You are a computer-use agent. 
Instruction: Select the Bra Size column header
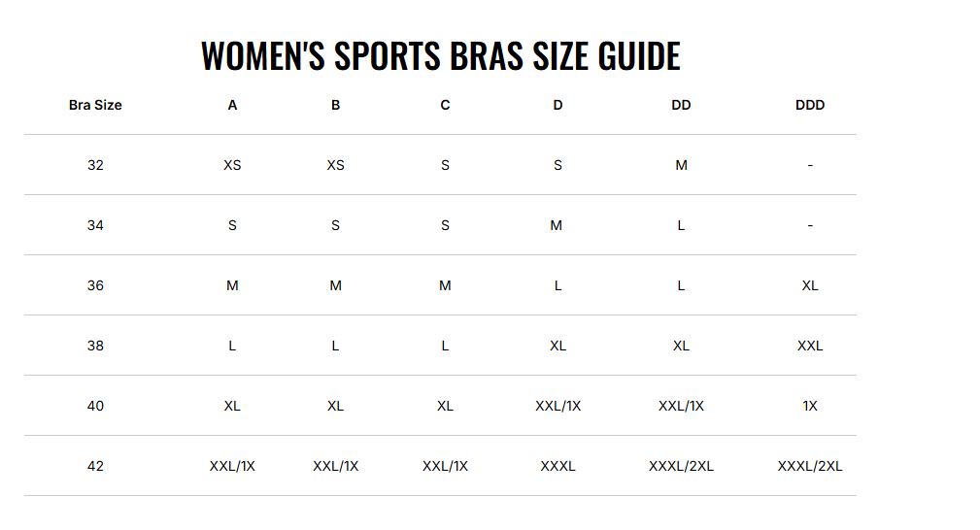tap(95, 105)
